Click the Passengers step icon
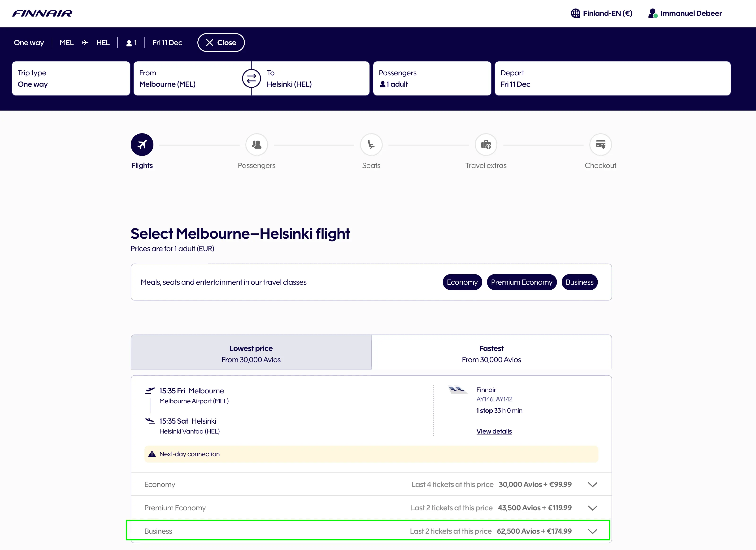The height and width of the screenshot is (550, 756). tap(257, 145)
